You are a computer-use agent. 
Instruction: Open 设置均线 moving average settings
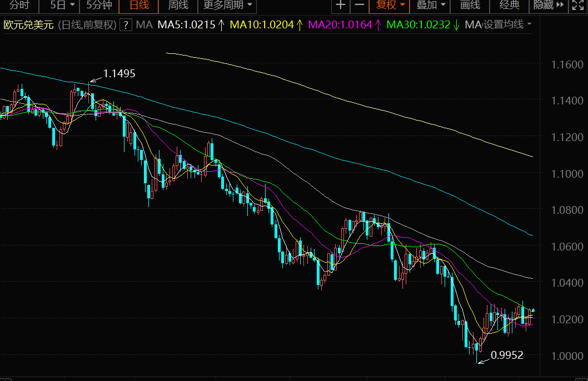[507, 25]
